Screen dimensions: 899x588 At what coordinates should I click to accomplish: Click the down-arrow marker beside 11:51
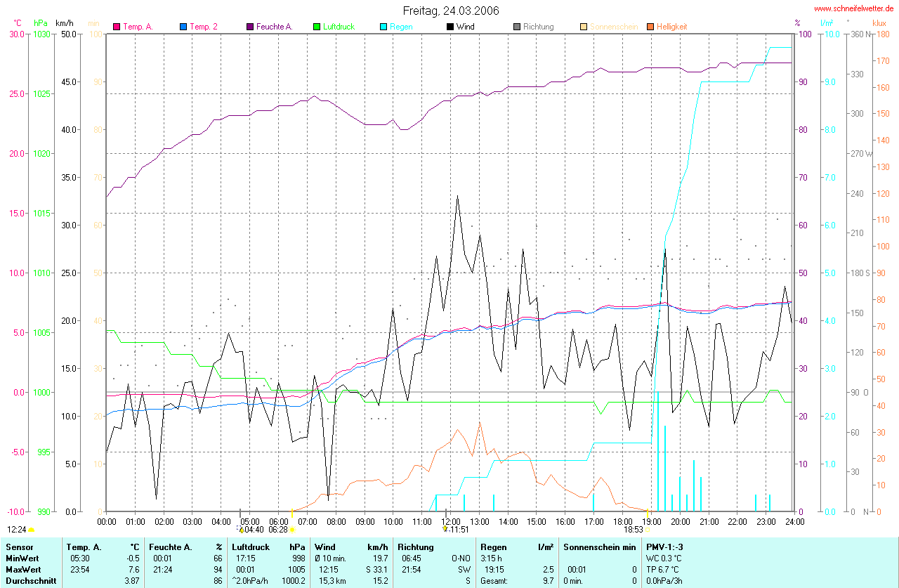coord(445,530)
